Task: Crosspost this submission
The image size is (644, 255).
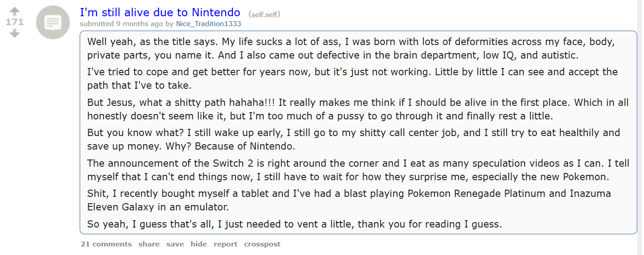Action: [262, 244]
